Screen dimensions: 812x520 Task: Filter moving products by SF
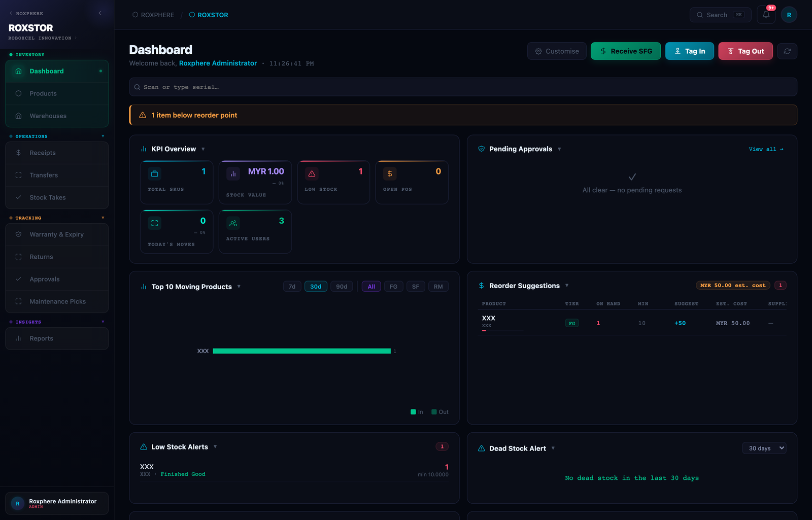(416, 287)
